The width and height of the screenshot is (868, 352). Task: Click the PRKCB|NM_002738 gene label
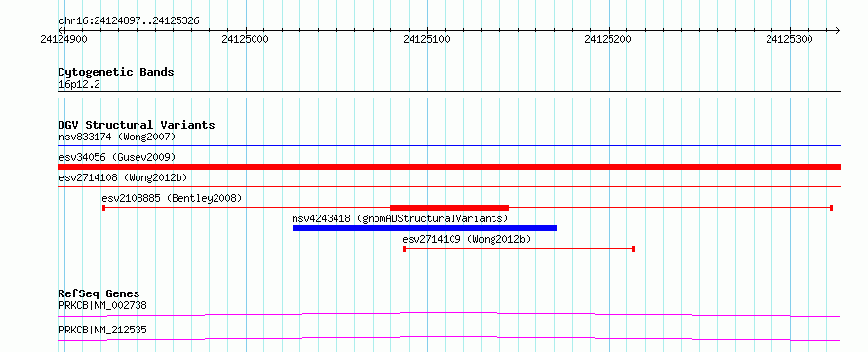coord(102,305)
